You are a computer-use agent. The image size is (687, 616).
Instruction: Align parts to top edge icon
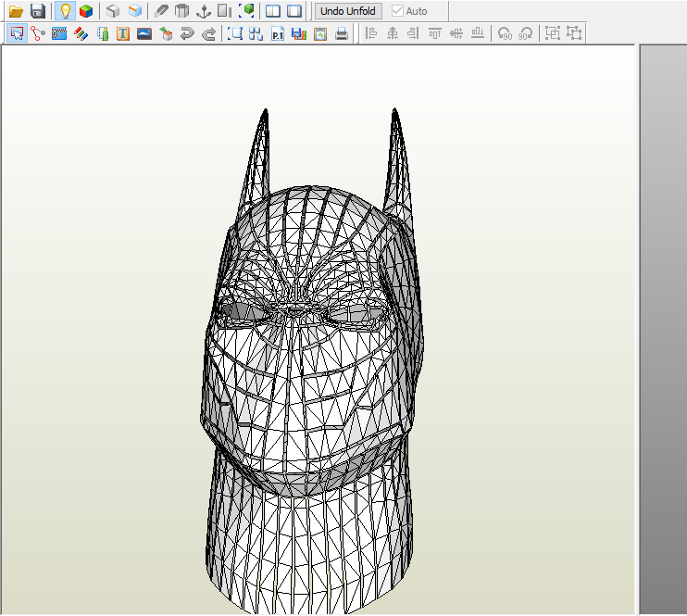pyautogui.click(x=435, y=33)
